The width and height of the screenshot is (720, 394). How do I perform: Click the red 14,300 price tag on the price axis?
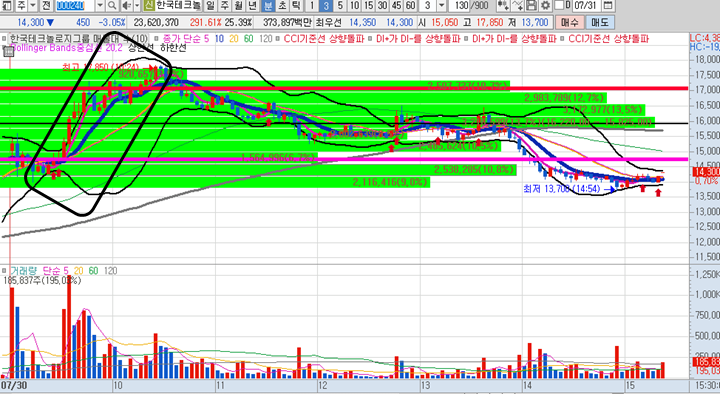click(x=705, y=172)
